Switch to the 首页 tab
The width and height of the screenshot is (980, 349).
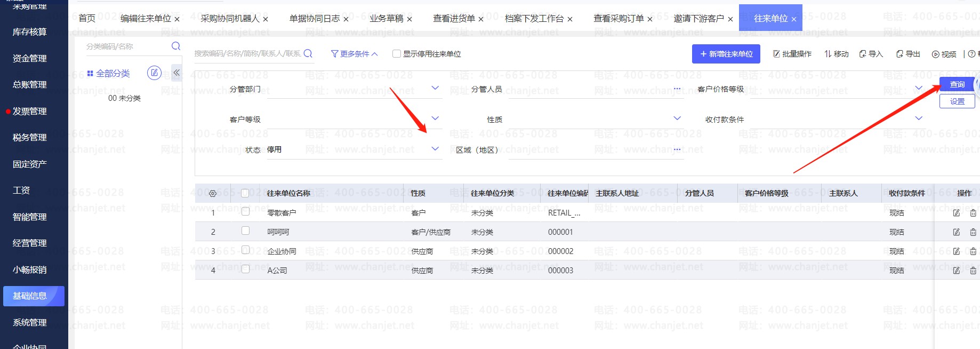tap(87, 18)
